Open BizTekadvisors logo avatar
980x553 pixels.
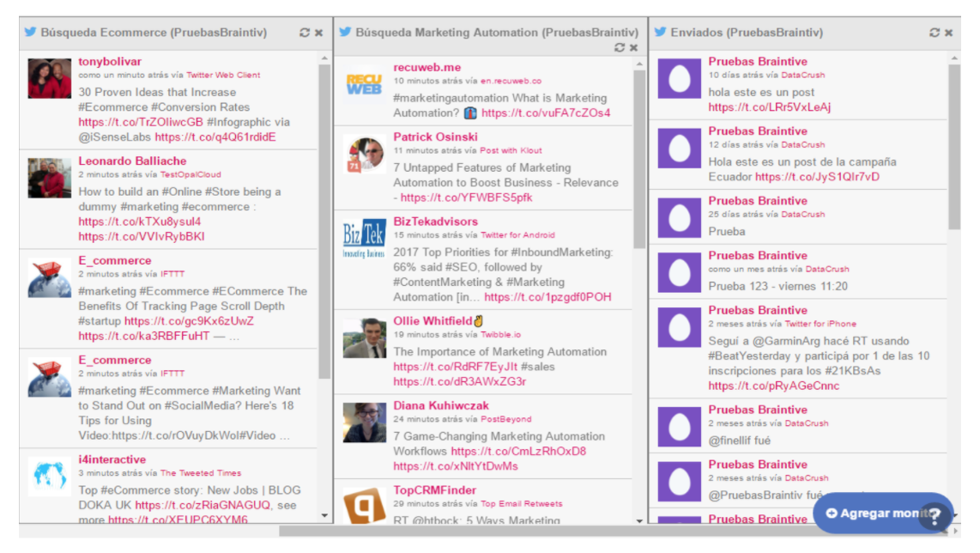365,239
